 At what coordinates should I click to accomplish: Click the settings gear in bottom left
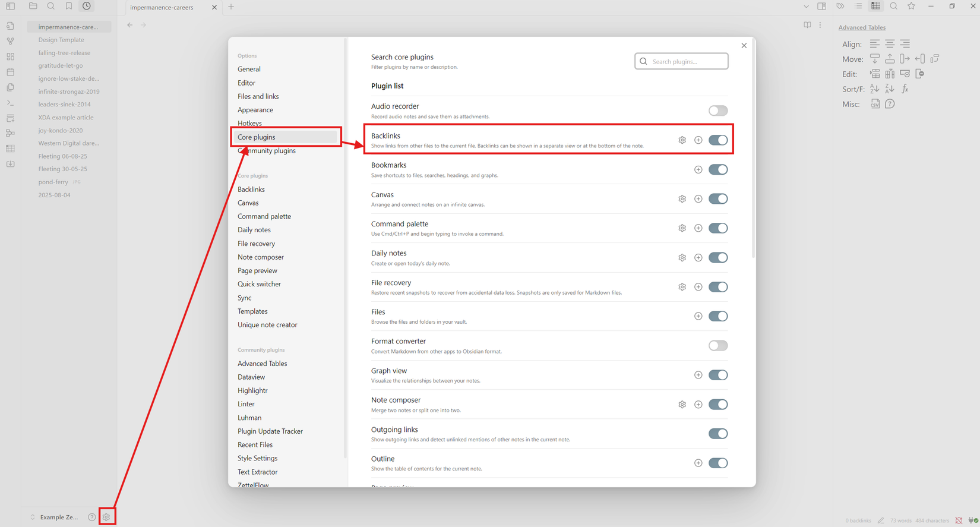[106, 517]
